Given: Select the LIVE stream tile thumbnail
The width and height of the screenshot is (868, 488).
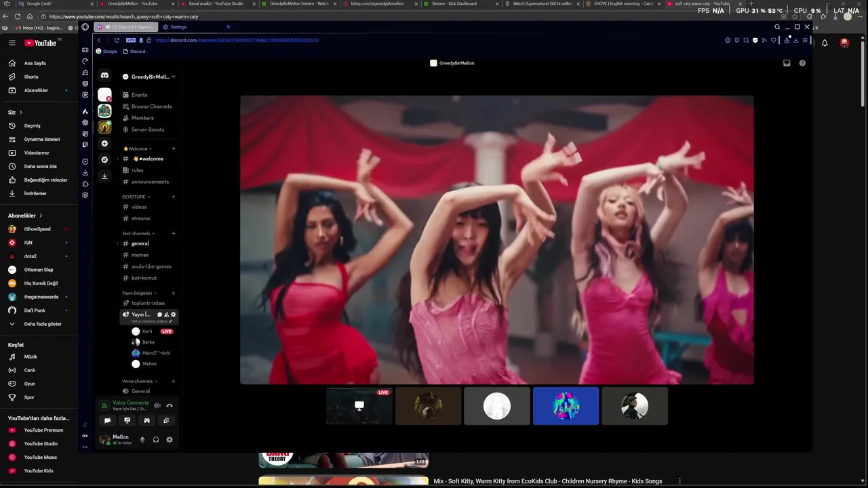Looking at the screenshot, I should tap(359, 406).
